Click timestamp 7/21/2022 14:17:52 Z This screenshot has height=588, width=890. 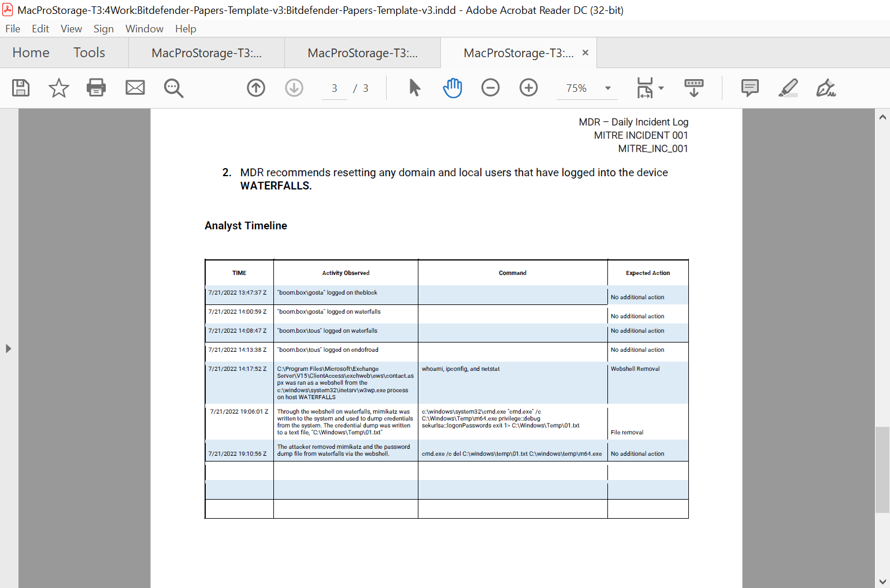238,369
